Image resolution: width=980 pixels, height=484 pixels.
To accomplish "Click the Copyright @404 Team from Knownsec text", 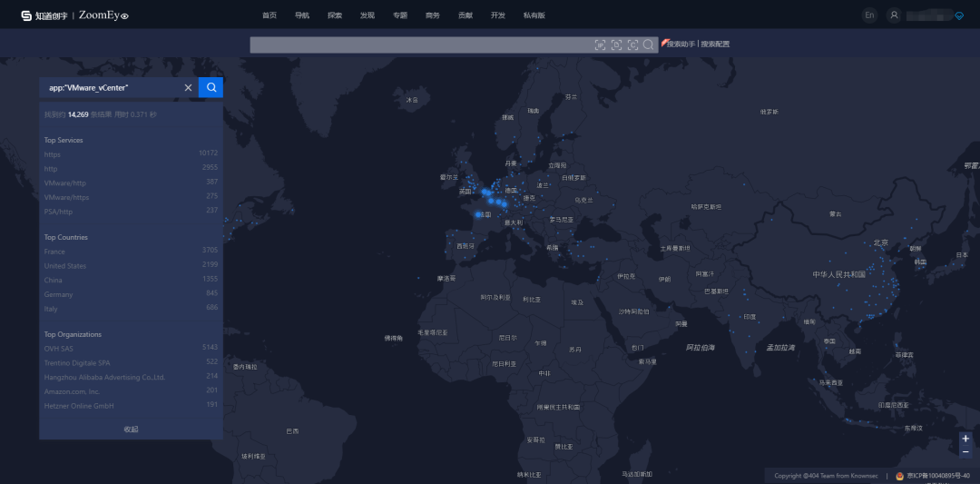I will point(827,476).
